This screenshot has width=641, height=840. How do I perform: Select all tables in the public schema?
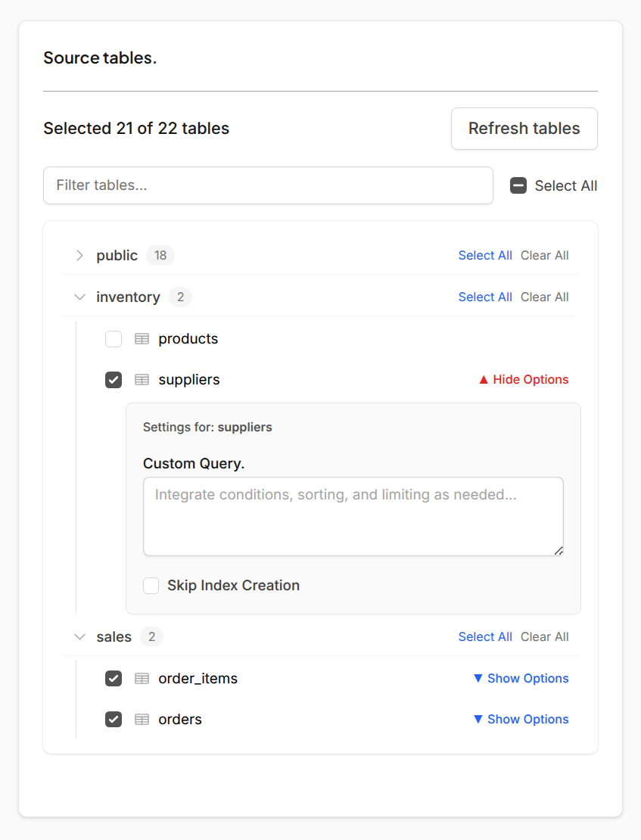pyautogui.click(x=485, y=255)
